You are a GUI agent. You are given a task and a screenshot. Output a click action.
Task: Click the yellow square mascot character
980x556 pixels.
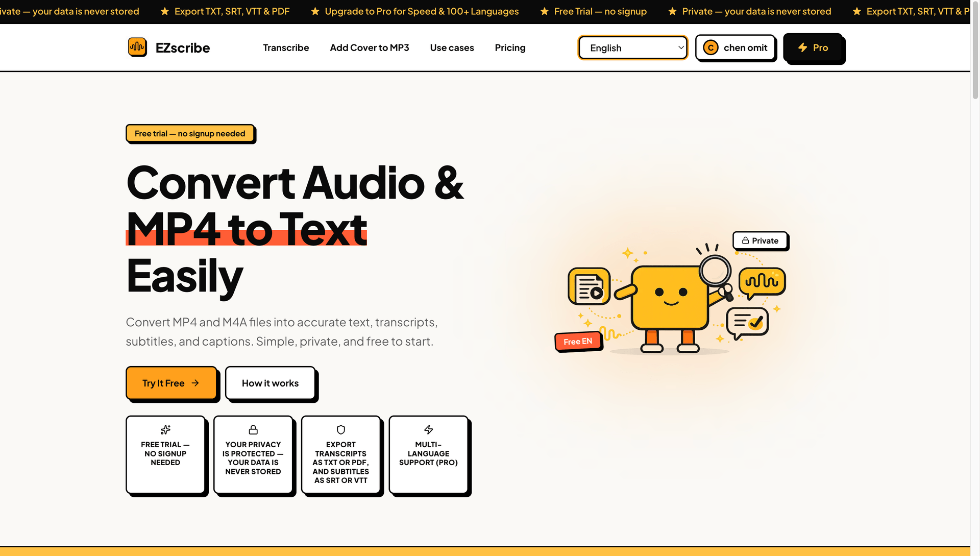[669, 298]
